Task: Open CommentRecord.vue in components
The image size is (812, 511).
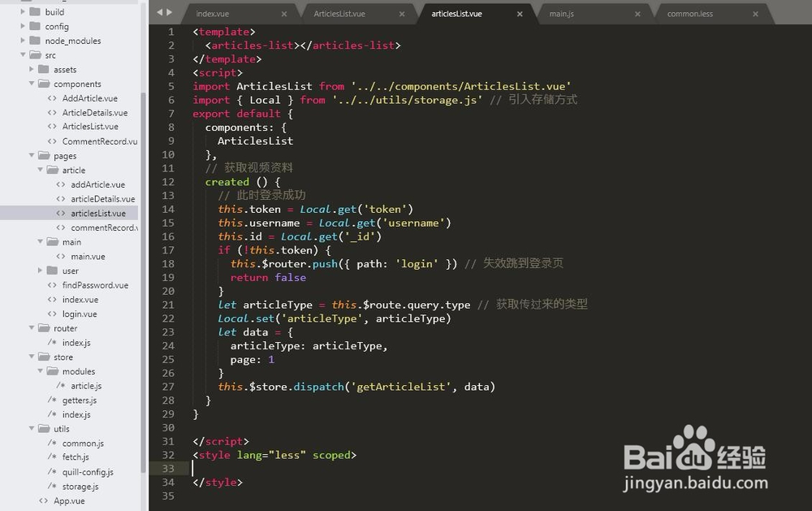Action: tap(99, 141)
